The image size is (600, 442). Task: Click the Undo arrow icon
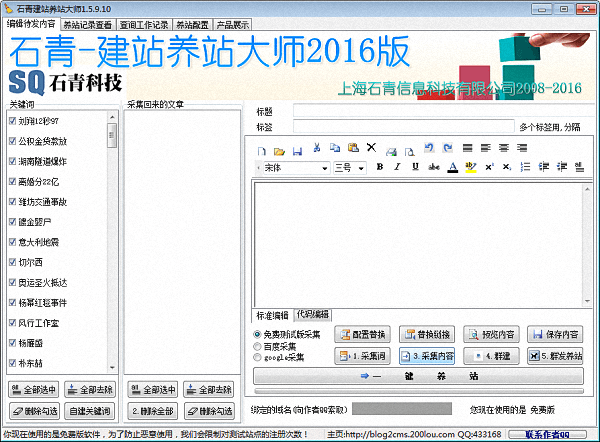pos(428,149)
